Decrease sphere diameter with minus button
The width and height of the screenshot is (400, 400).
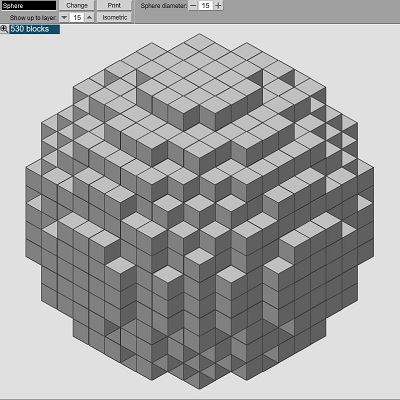pyautogui.click(x=193, y=5)
